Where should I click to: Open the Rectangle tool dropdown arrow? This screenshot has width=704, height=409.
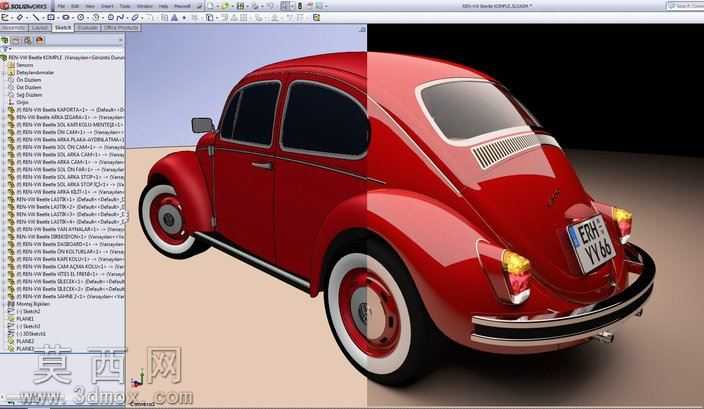[x=57, y=18]
